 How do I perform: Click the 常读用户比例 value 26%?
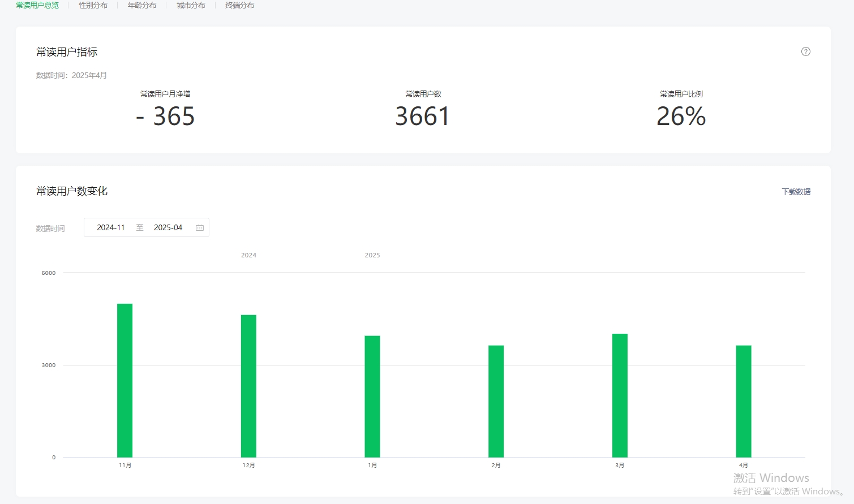point(681,117)
